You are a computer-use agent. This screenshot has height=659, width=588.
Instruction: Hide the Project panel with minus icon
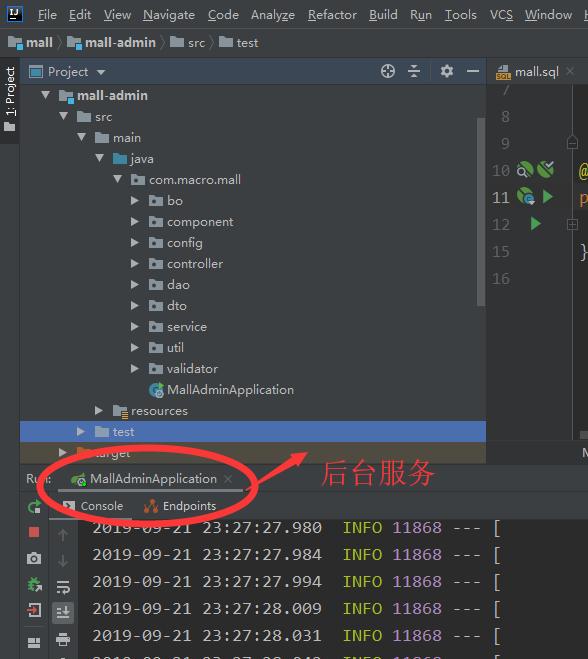click(473, 71)
